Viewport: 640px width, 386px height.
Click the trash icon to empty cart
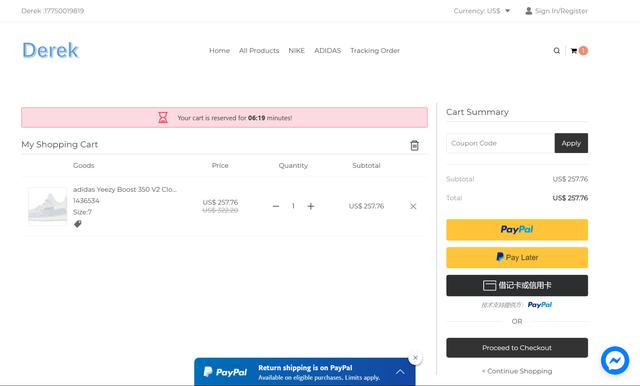click(x=414, y=145)
